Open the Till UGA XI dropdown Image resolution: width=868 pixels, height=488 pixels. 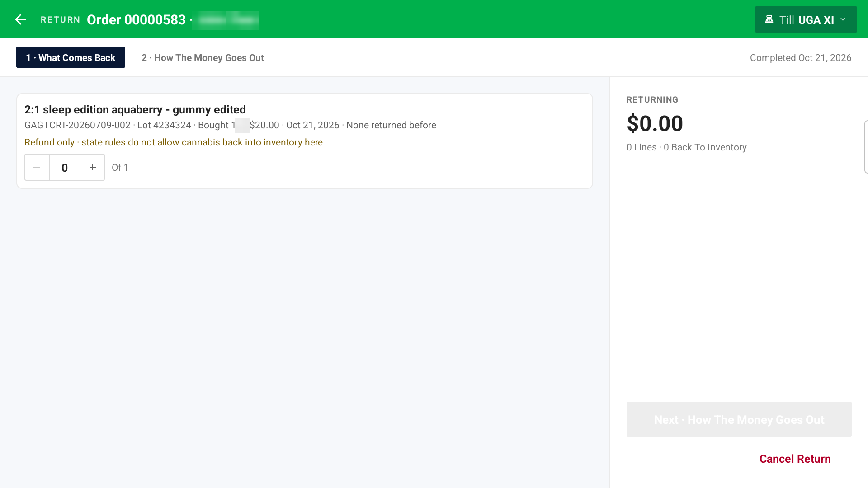tap(806, 19)
